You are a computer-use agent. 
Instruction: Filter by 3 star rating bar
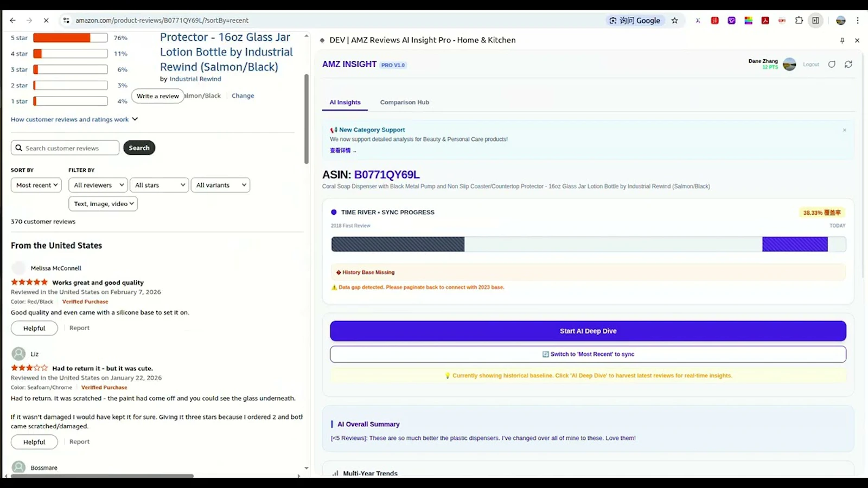(71, 69)
